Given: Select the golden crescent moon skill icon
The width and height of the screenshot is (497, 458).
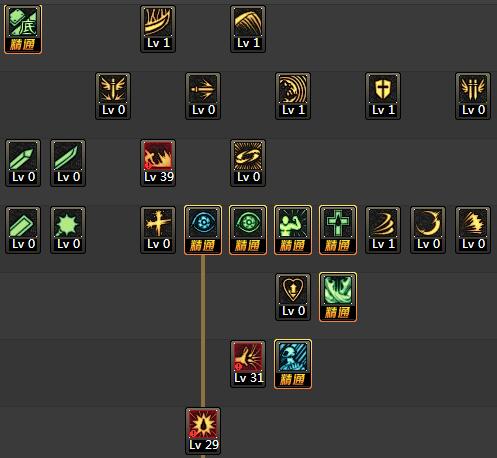Looking at the screenshot, I should [x=428, y=230].
